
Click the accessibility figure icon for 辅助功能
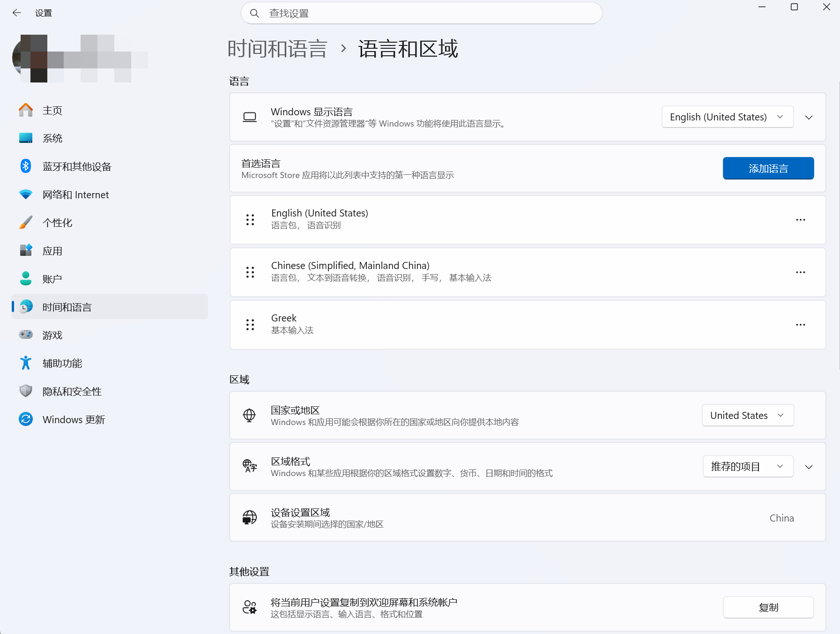pos(26,363)
